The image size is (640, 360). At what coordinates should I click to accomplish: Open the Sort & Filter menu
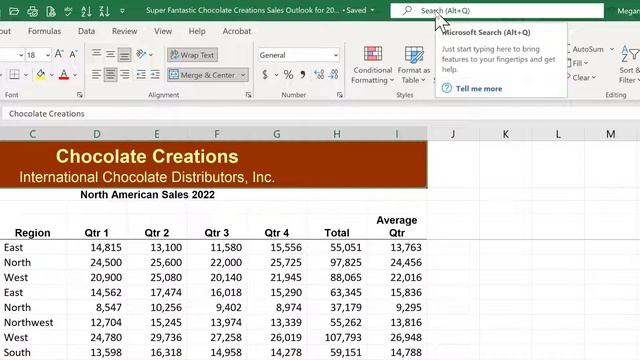point(629,65)
